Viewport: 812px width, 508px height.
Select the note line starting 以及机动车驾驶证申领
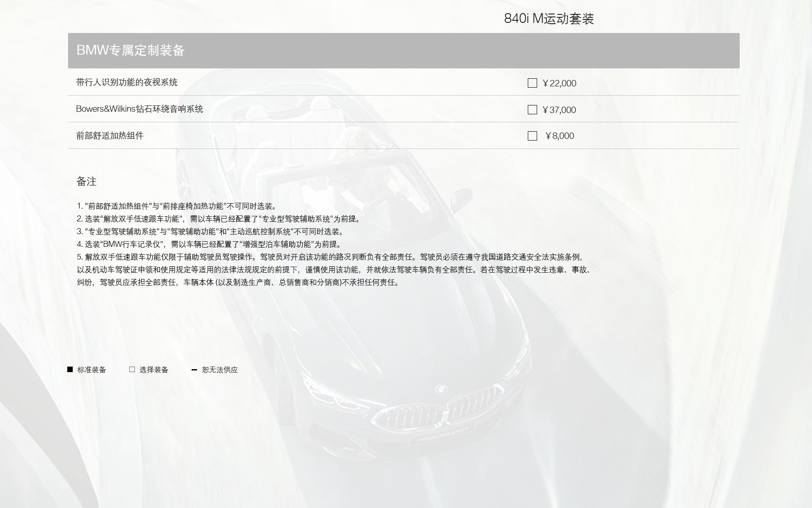tap(334, 270)
